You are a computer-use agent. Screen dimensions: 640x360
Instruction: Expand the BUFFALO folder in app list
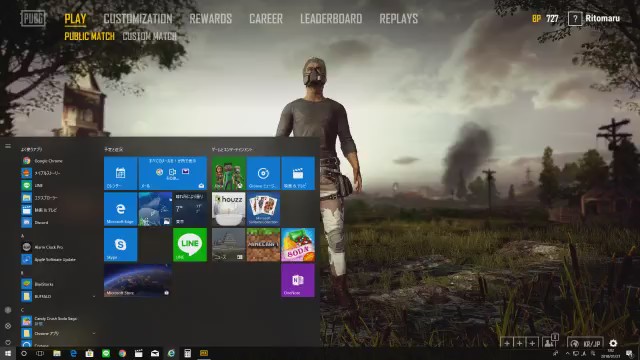click(x=58, y=296)
